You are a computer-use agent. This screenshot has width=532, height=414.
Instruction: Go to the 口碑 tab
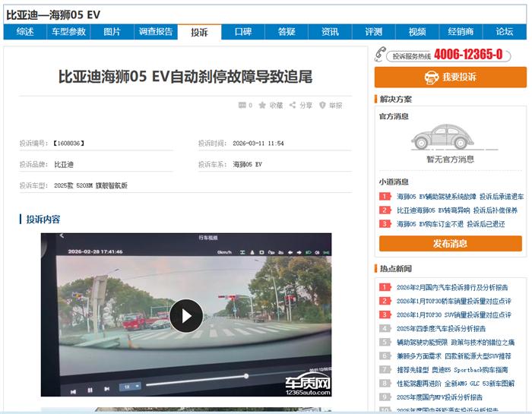[243, 32]
